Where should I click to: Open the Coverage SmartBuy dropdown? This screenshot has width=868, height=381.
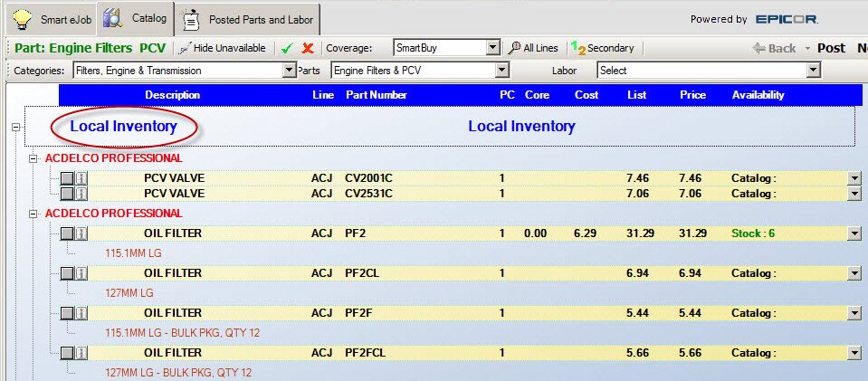tap(492, 48)
